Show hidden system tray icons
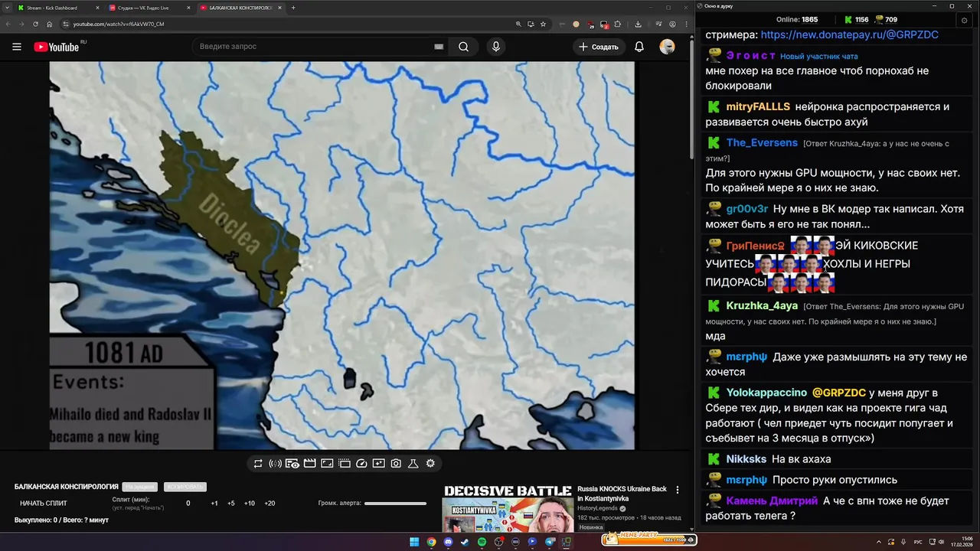 (878, 542)
